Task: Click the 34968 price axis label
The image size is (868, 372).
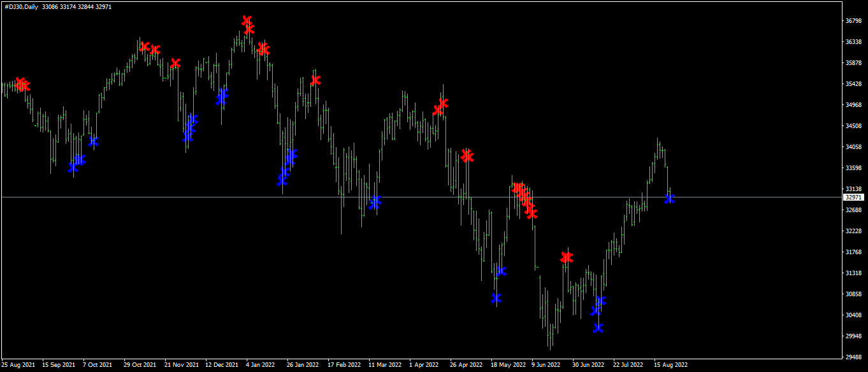Action: [853, 105]
